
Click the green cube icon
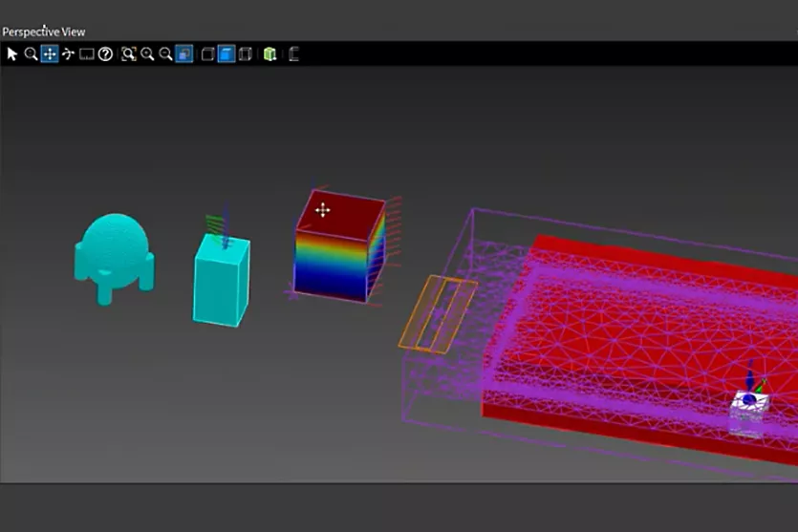270,54
